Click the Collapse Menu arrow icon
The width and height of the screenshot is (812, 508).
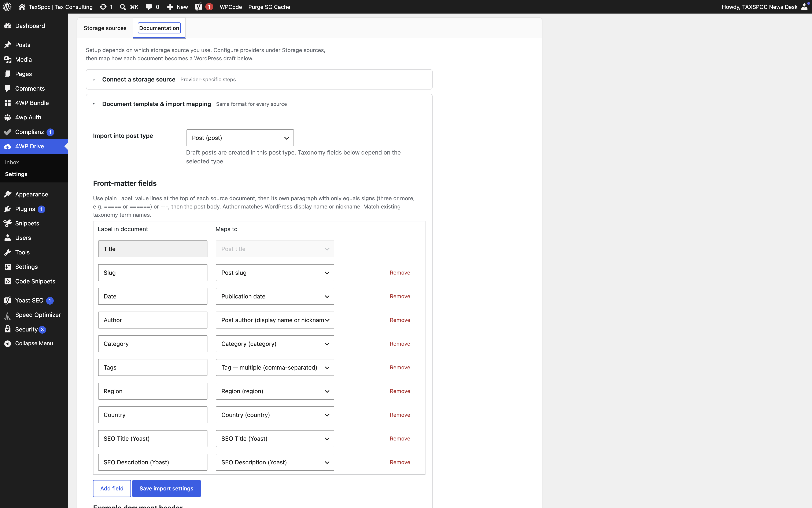coord(8,343)
